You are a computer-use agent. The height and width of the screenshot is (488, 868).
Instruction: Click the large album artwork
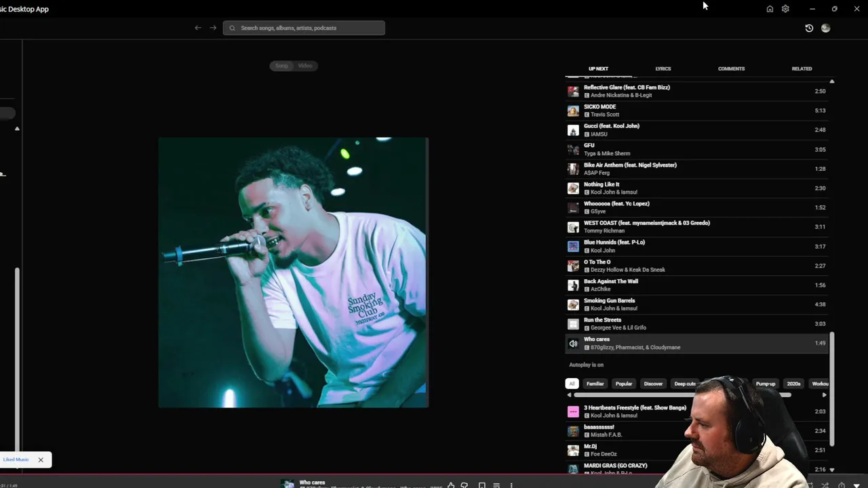293,272
